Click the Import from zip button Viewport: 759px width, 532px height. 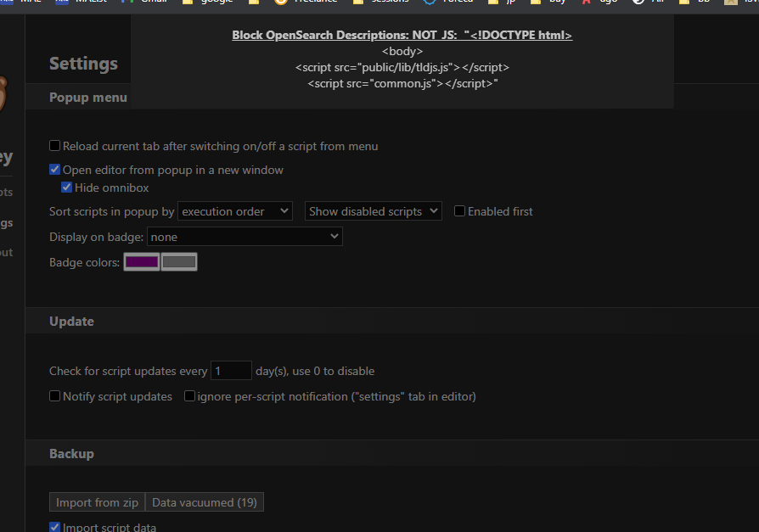point(96,501)
